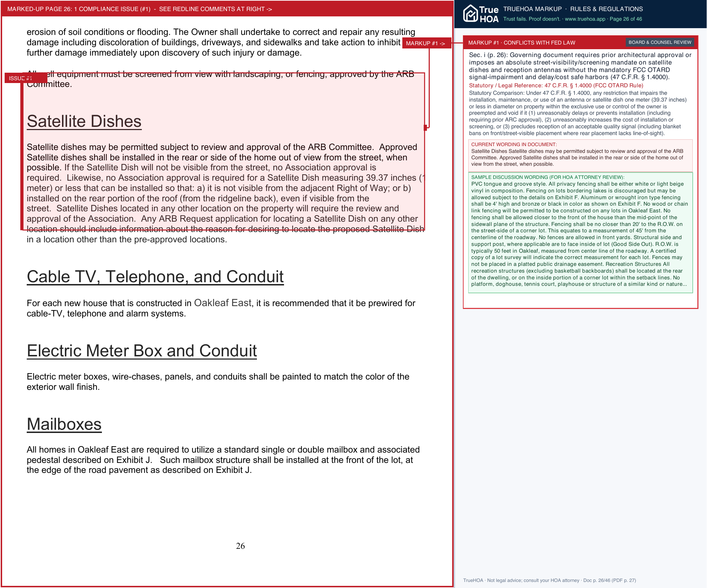Click the Statutory / Legal Reference red line
707x588 pixels.
pyautogui.click(x=556, y=86)
